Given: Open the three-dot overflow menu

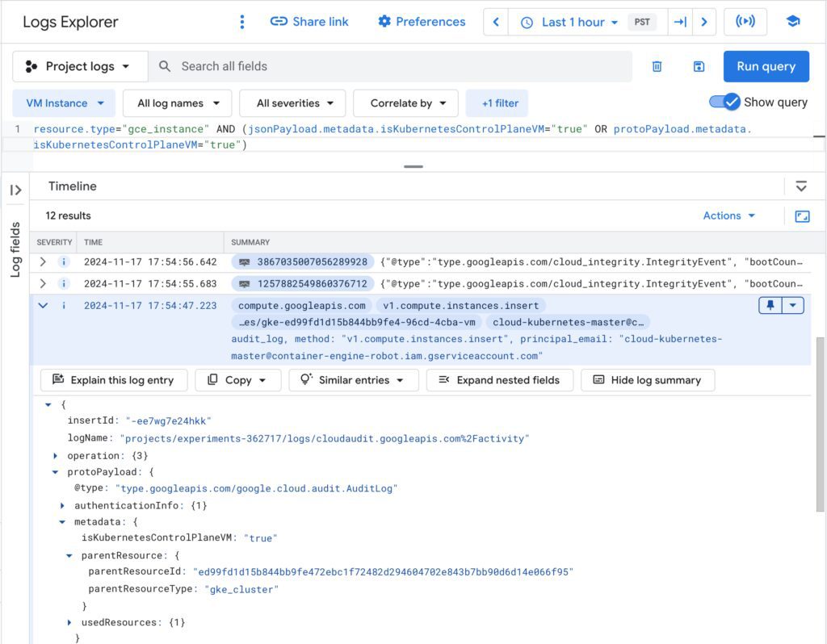Looking at the screenshot, I should click(x=241, y=22).
